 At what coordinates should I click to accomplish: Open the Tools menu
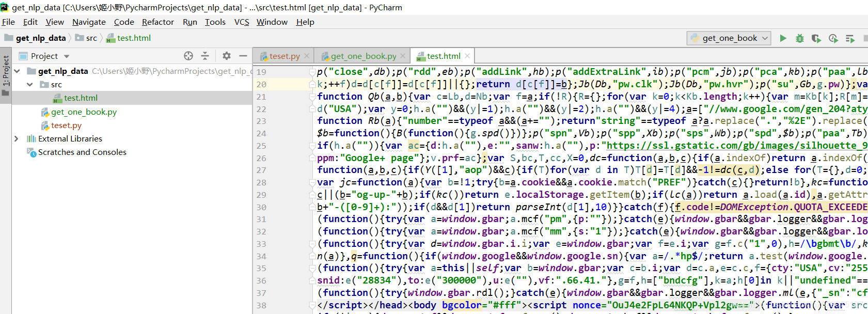[x=215, y=22]
